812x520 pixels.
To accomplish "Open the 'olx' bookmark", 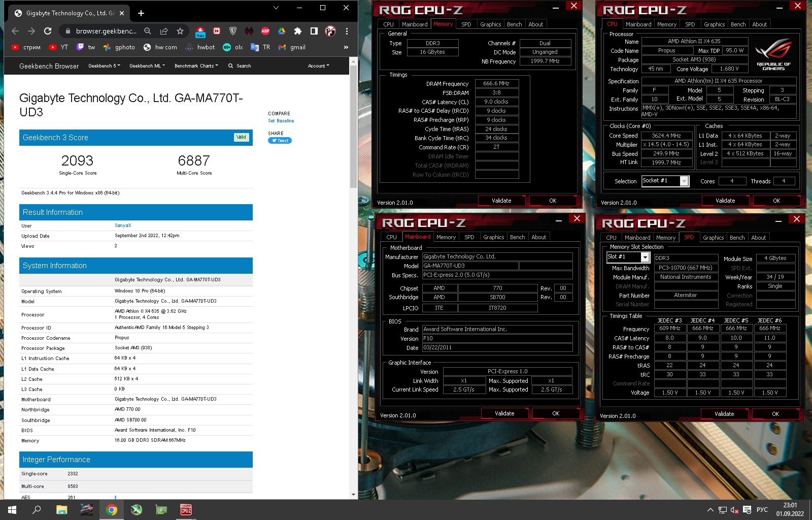I will [233, 47].
